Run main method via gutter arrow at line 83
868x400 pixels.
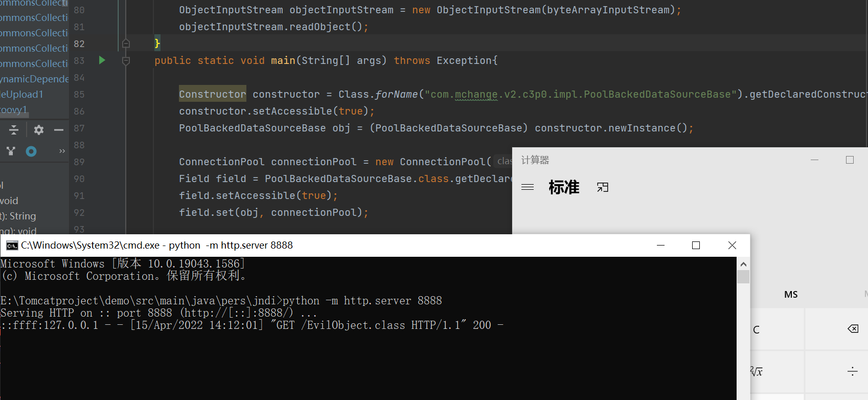102,60
